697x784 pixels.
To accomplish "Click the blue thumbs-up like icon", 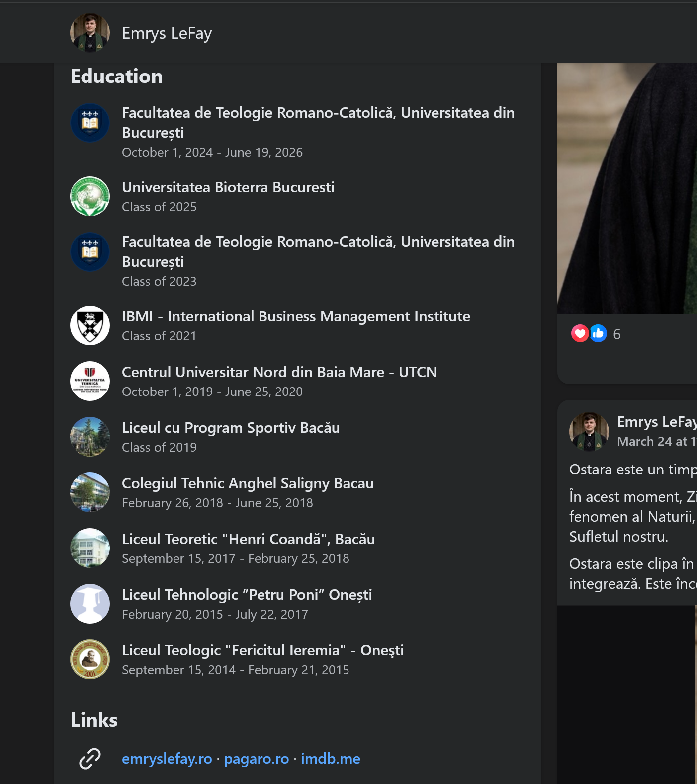I will 598,333.
